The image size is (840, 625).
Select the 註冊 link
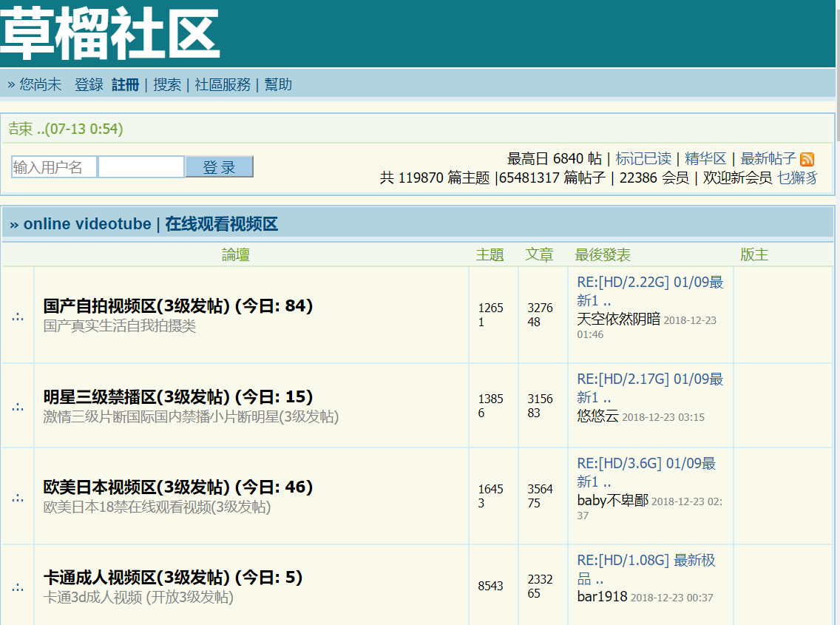point(126,84)
